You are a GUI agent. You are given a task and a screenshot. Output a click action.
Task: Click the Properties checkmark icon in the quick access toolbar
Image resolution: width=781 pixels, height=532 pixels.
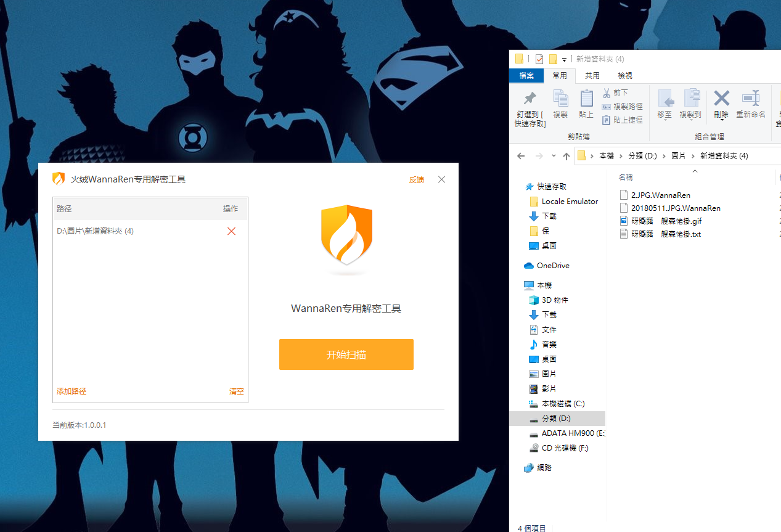click(539, 59)
